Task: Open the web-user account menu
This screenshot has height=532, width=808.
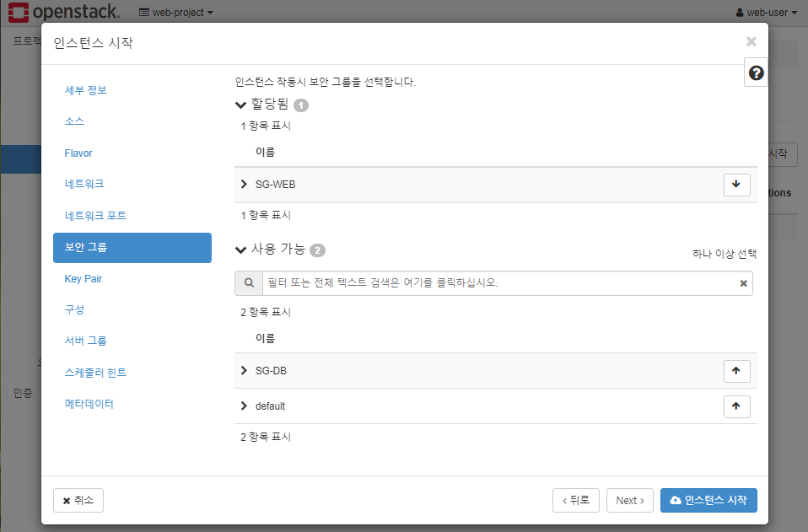Action: 768,13
